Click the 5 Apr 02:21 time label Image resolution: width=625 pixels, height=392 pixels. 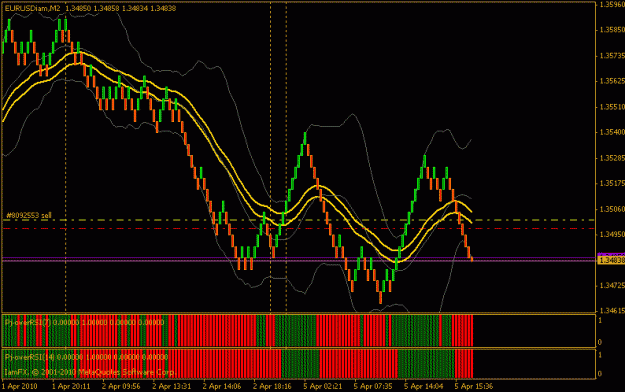point(322,386)
